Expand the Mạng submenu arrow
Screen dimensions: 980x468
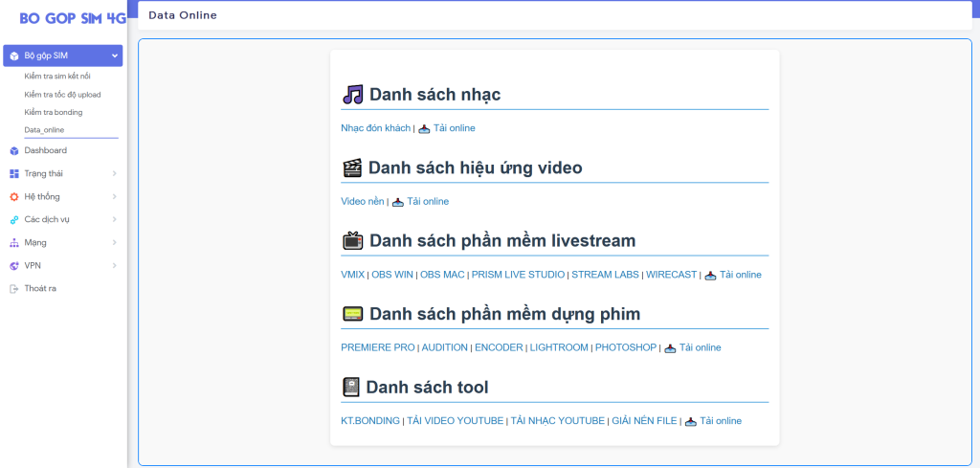(115, 242)
